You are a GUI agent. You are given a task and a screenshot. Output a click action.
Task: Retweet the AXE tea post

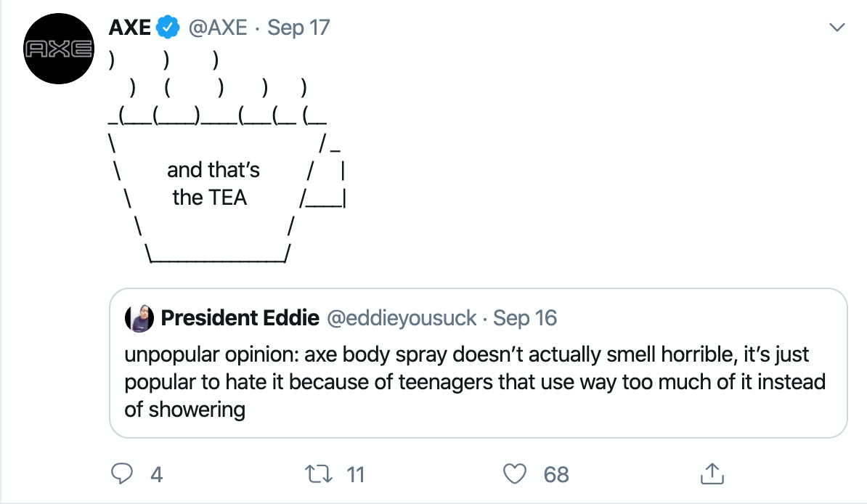[x=317, y=474]
